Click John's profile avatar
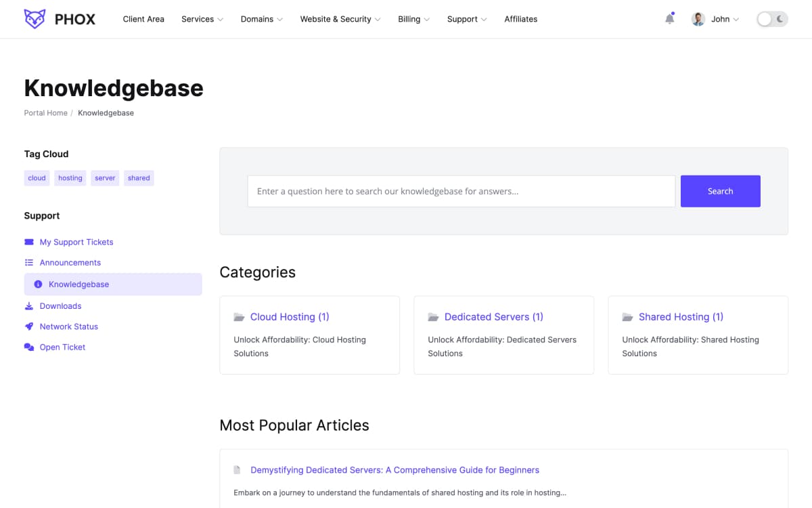The width and height of the screenshot is (812, 508). [x=698, y=19]
